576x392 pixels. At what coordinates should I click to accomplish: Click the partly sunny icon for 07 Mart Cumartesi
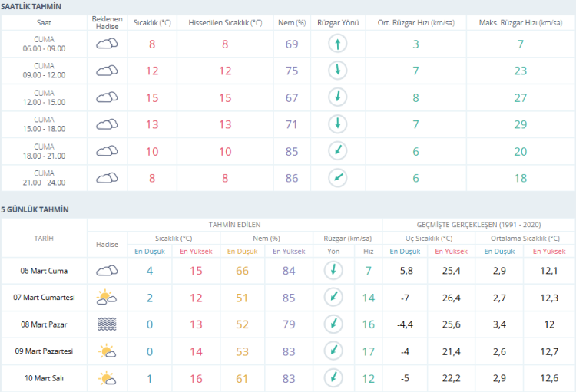point(107,297)
